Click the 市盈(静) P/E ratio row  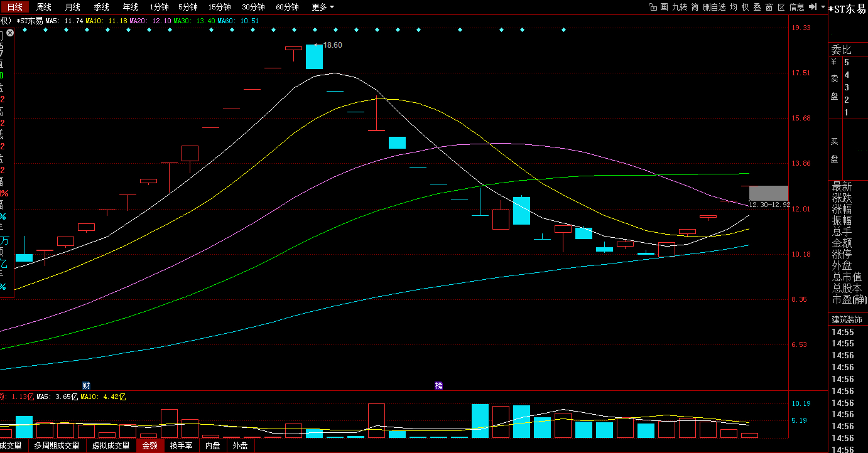849,299
